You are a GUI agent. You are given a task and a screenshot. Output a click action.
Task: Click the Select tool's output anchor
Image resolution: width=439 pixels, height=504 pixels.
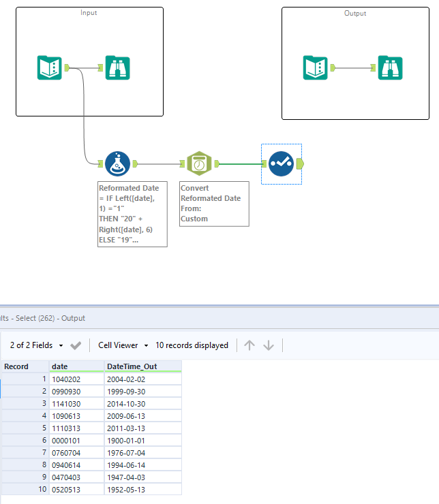click(x=300, y=164)
